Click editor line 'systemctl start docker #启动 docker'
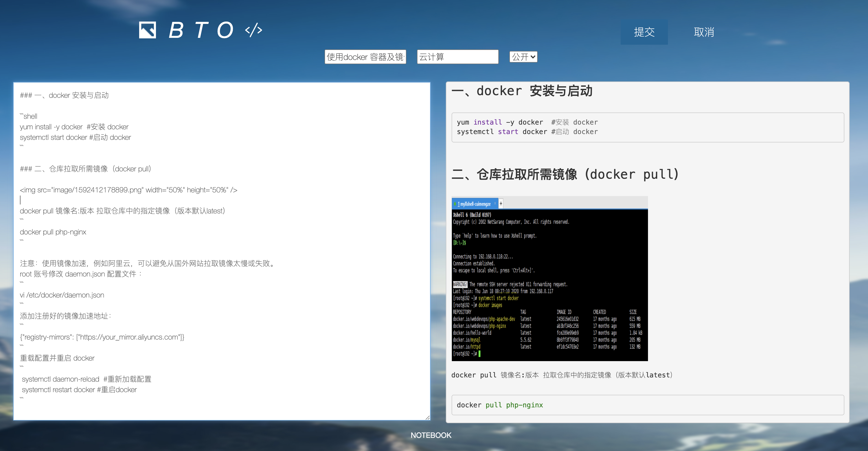Image resolution: width=868 pixels, height=451 pixels. (75, 137)
